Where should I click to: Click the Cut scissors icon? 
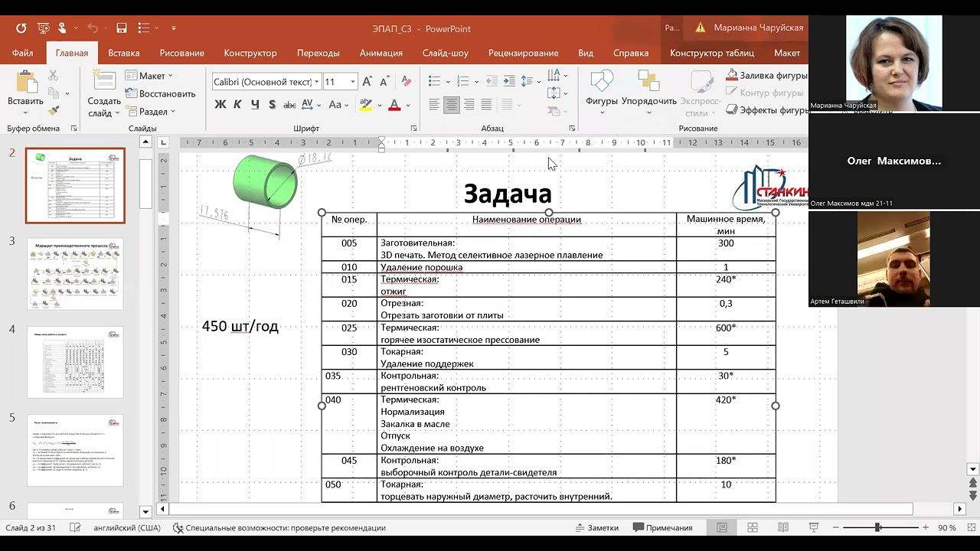pyautogui.click(x=53, y=75)
